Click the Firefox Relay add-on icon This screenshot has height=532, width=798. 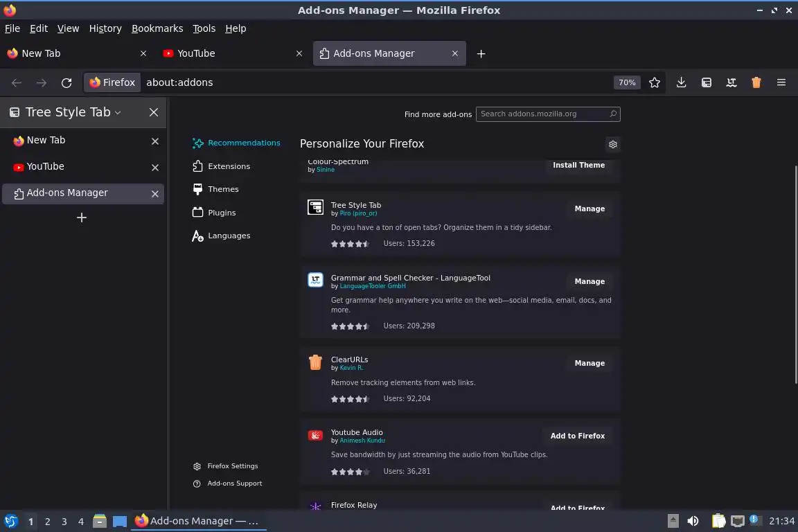coord(316,506)
